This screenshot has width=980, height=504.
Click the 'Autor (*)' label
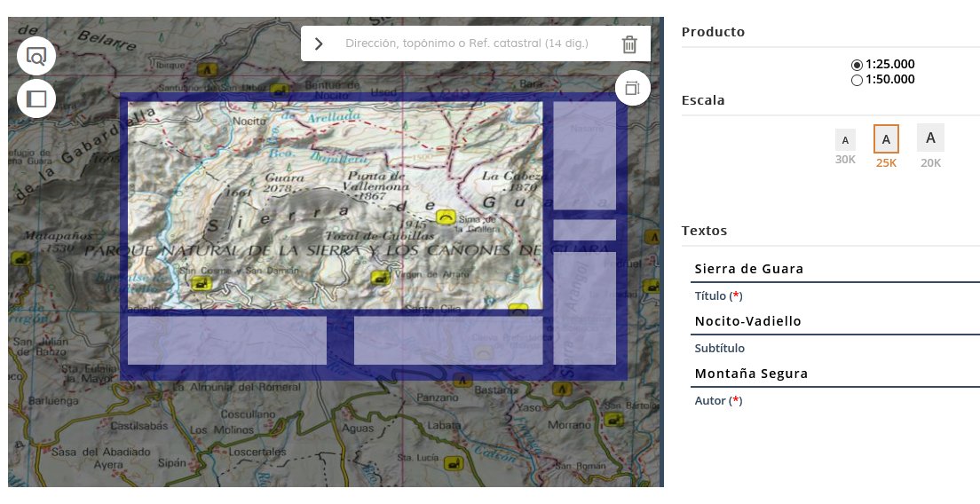click(719, 401)
